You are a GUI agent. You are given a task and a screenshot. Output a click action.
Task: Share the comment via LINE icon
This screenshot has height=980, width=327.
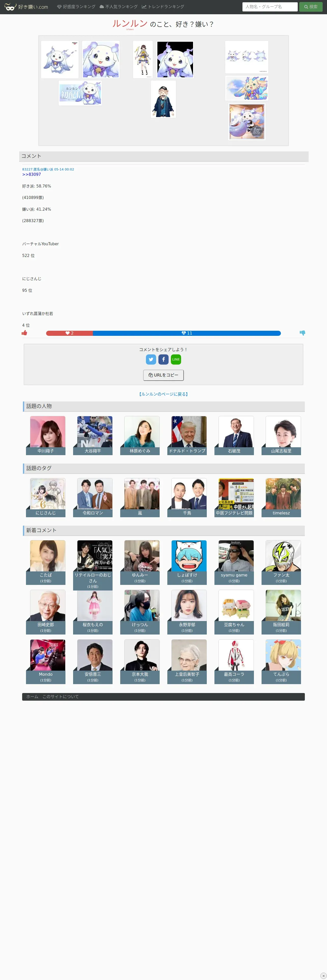176,359
